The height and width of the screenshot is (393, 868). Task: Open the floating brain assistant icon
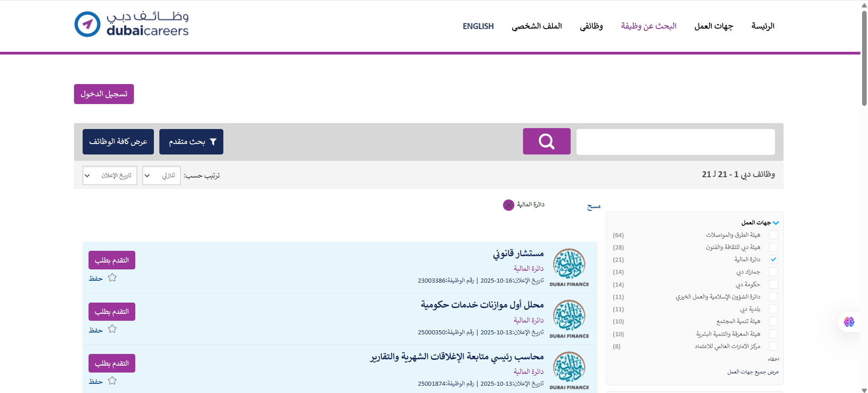[x=849, y=322]
